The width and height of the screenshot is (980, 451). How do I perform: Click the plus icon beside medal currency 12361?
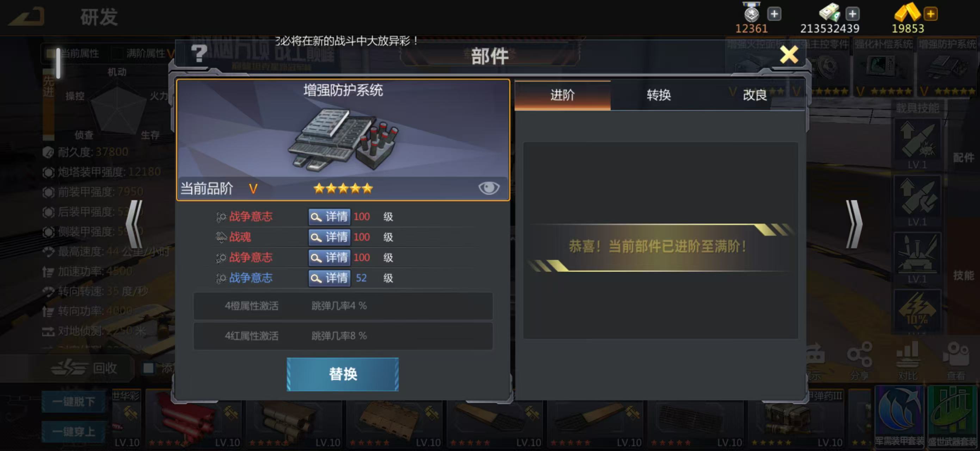[774, 14]
